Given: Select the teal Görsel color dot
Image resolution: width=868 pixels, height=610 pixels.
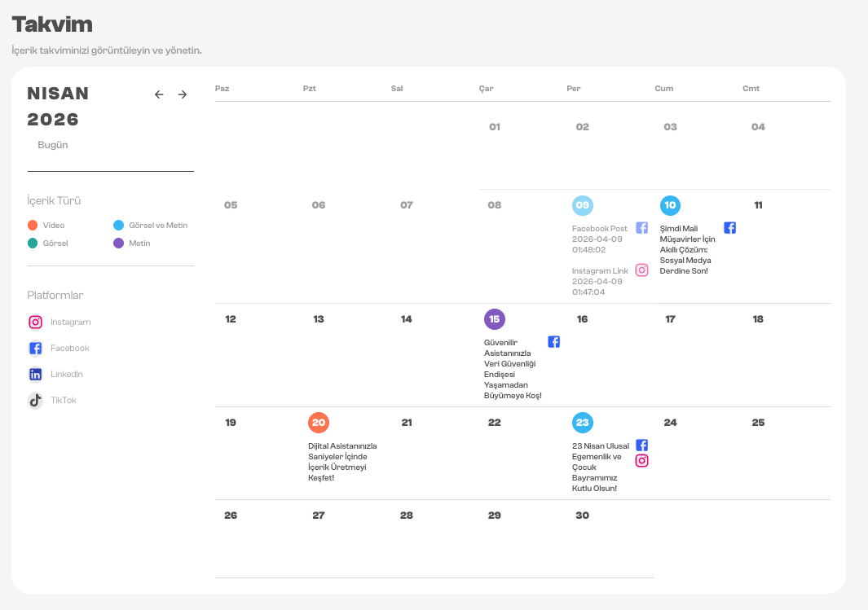Looking at the screenshot, I should (33, 243).
